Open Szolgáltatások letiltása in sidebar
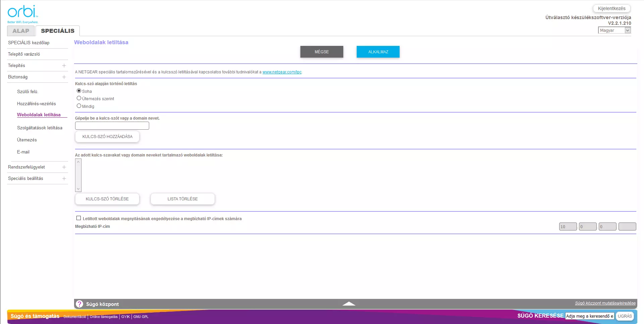The image size is (644, 324). pos(40,128)
